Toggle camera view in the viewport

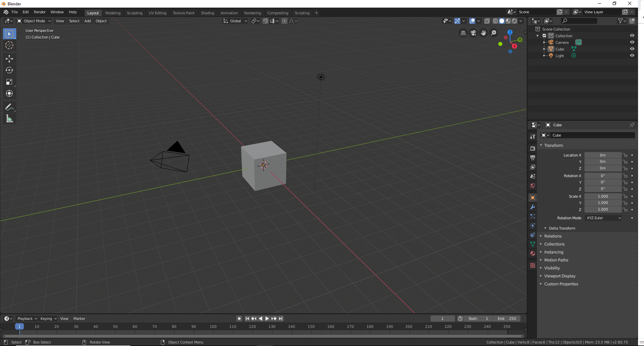[473, 33]
